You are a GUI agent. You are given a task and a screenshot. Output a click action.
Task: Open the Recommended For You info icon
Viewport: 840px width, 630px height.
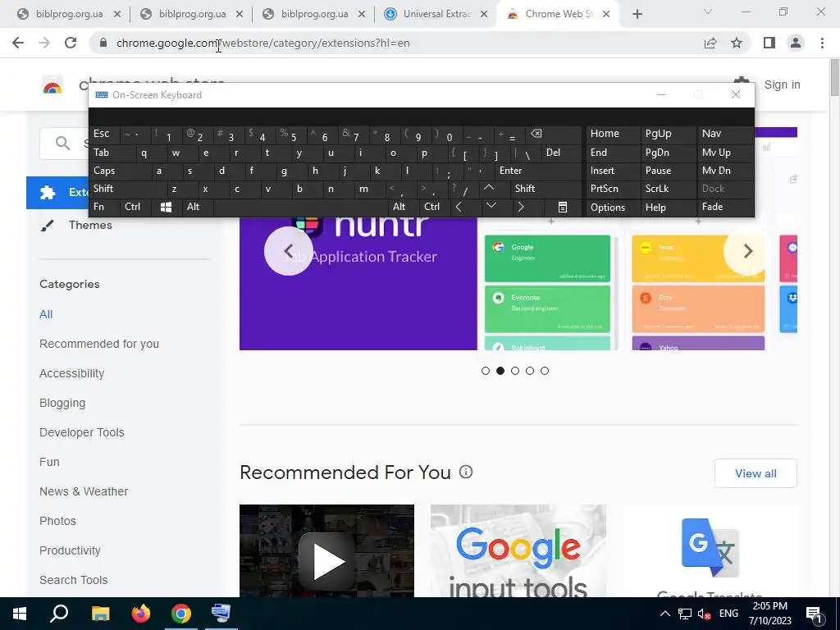point(466,472)
